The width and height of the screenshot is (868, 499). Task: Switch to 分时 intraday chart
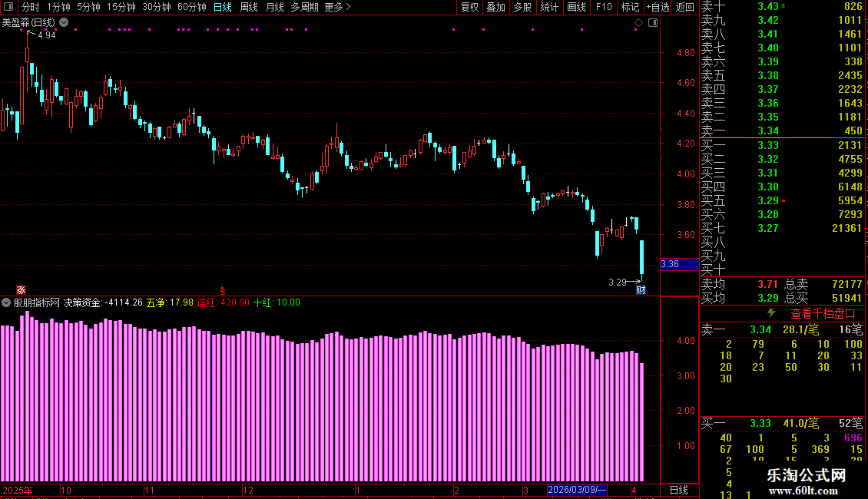[31, 7]
